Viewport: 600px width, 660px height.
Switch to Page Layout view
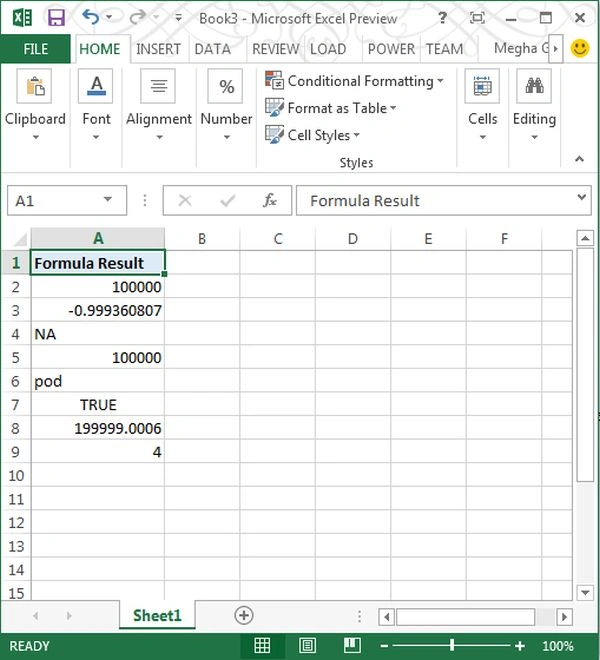pyautogui.click(x=307, y=645)
